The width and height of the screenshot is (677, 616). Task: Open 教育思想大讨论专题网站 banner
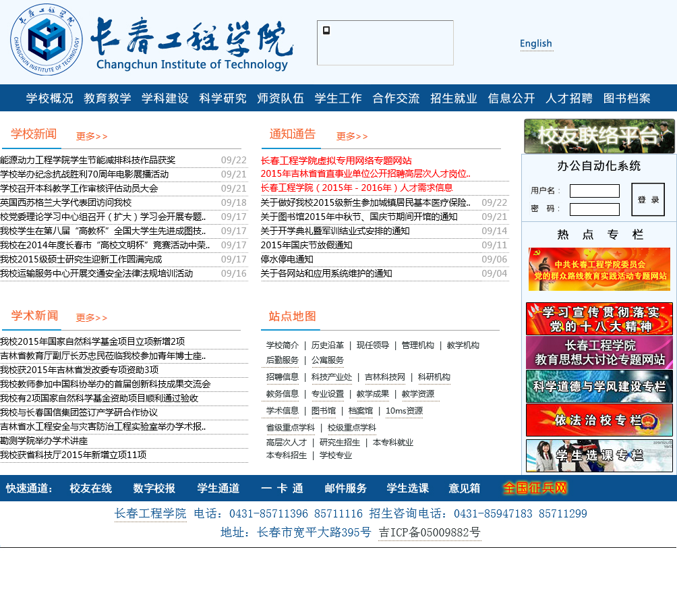pyautogui.click(x=599, y=352)
